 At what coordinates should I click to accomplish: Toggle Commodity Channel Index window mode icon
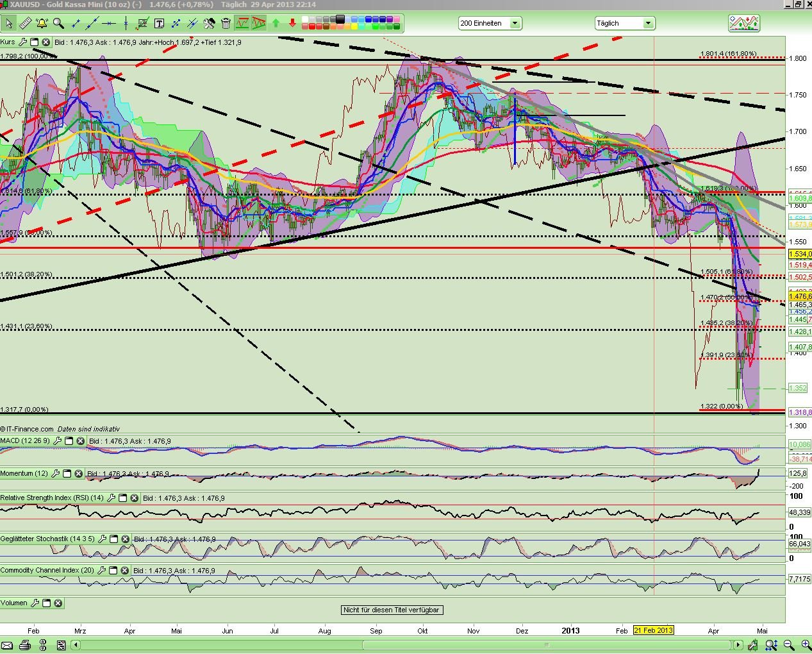tap(113, 571)
